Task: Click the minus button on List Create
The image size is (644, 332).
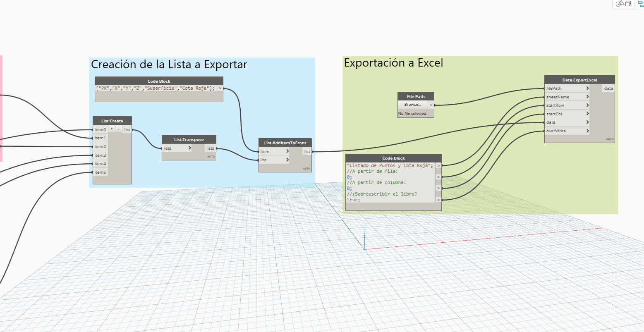Action: tap(118, 129)
